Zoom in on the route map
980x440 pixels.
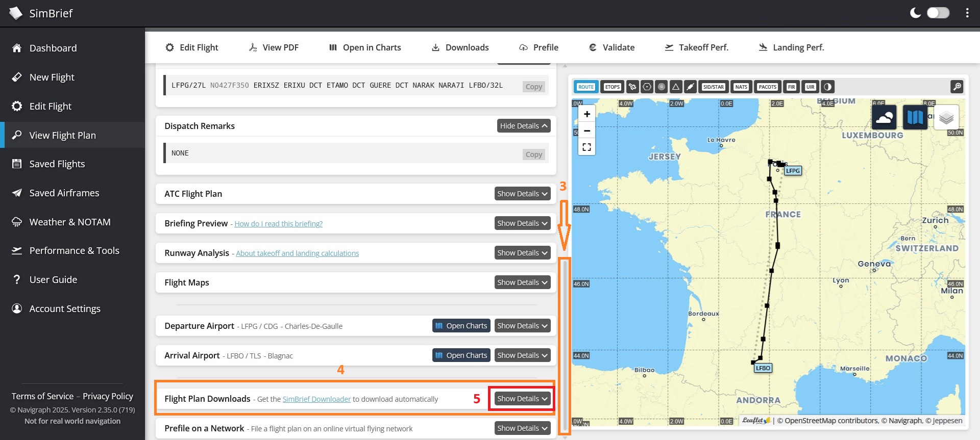(x=587, y=114)
